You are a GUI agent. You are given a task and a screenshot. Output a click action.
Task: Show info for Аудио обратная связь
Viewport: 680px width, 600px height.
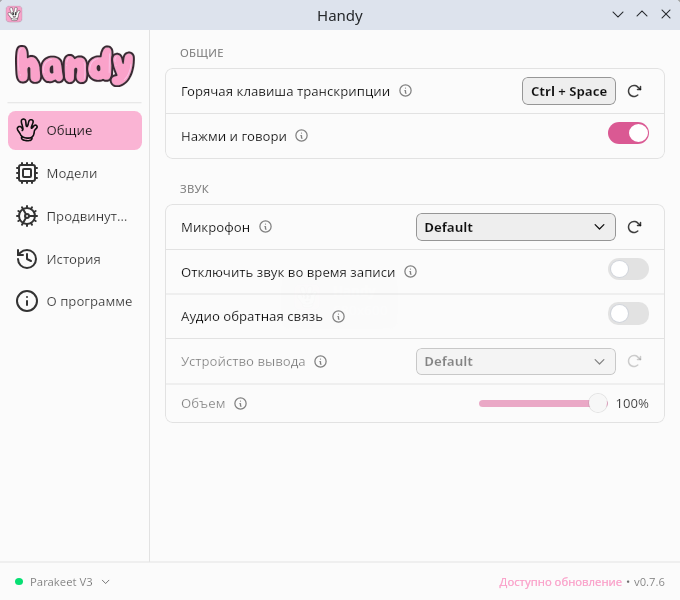338,316
